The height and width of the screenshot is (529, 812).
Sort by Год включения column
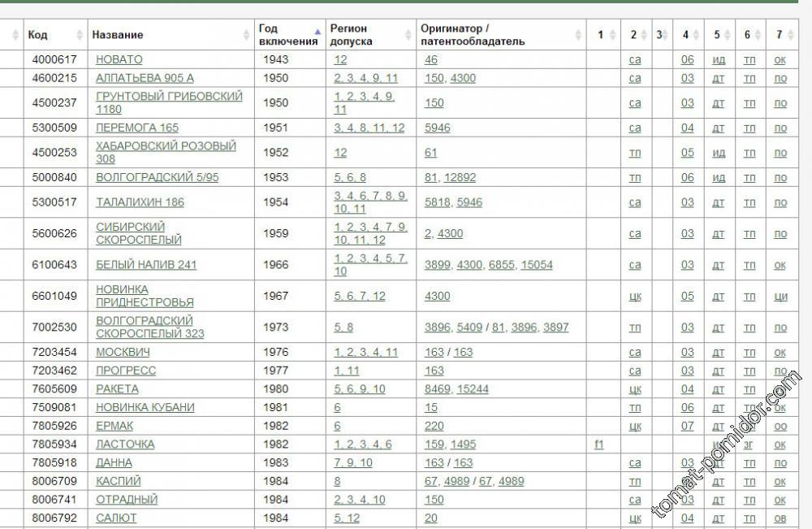click(290, 35)
